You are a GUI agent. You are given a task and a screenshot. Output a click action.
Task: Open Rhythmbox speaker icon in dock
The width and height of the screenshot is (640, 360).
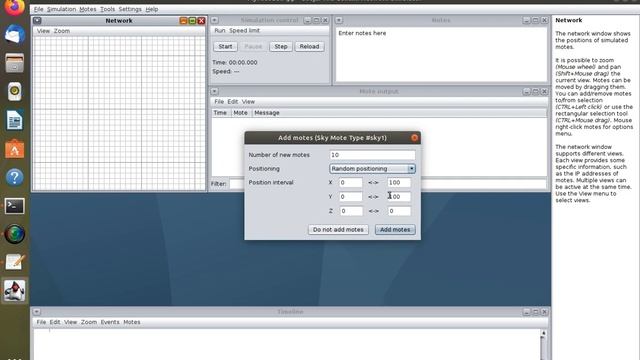pos(15,91)
